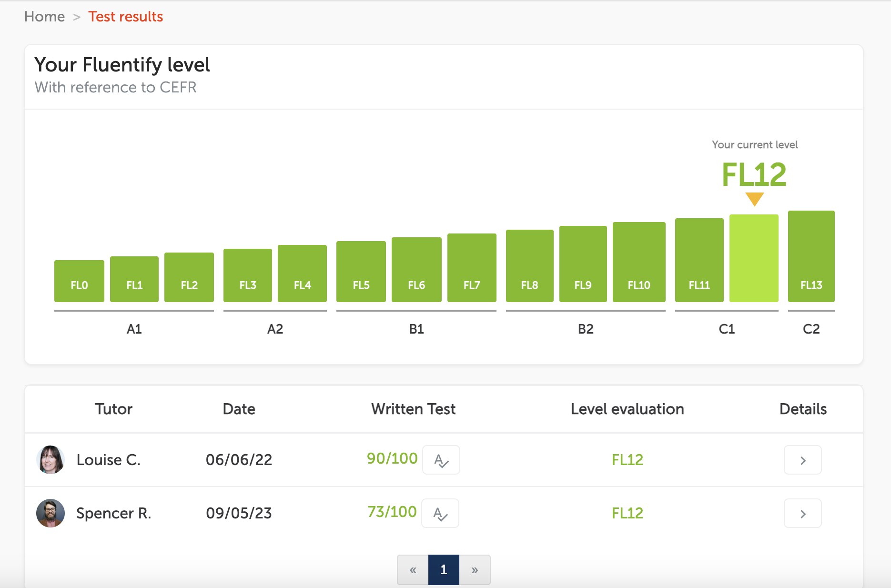Viewport: 891px width, 588px height.
Task: Go to previous page of results
Action: pyautogui.click(x=413, y=569)
